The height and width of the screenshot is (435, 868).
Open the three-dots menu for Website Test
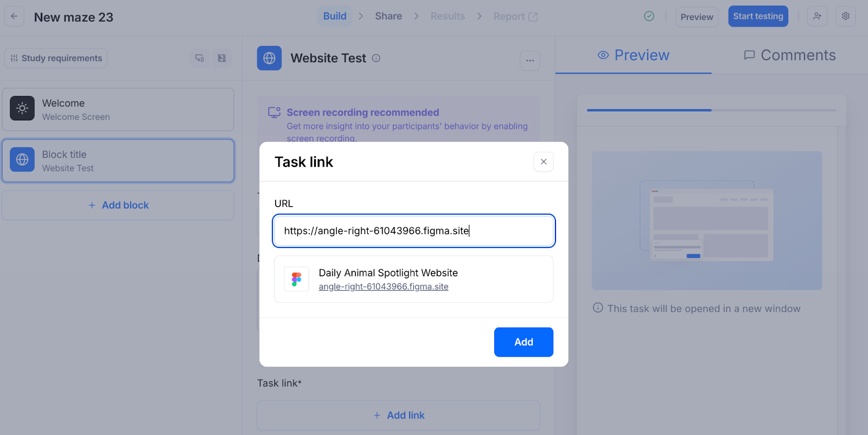coord(529,60)
